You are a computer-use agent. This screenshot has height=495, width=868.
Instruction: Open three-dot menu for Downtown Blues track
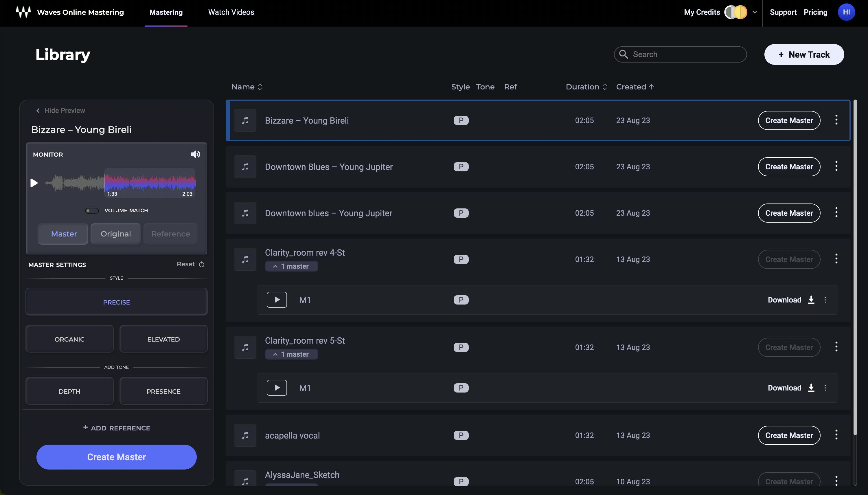836,166
